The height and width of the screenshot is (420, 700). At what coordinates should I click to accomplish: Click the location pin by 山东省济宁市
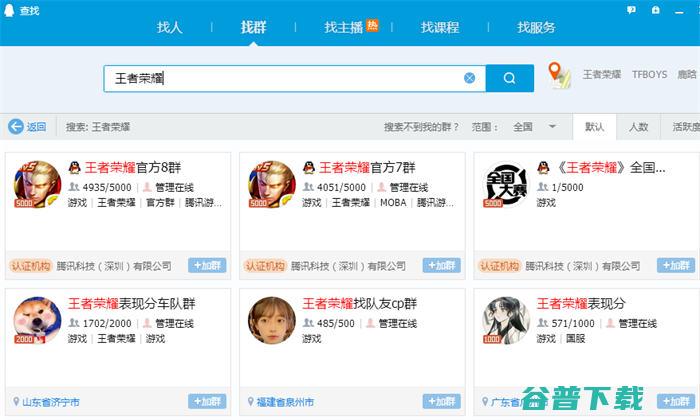coord(16,402)
